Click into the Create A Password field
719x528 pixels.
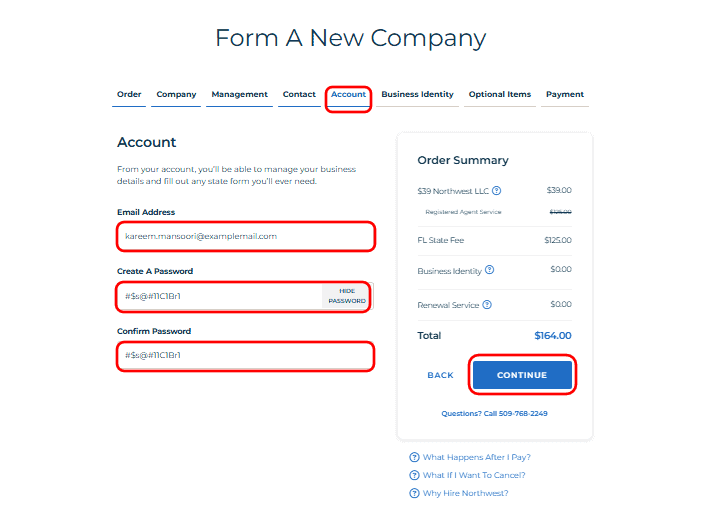(x=220, y=297)
